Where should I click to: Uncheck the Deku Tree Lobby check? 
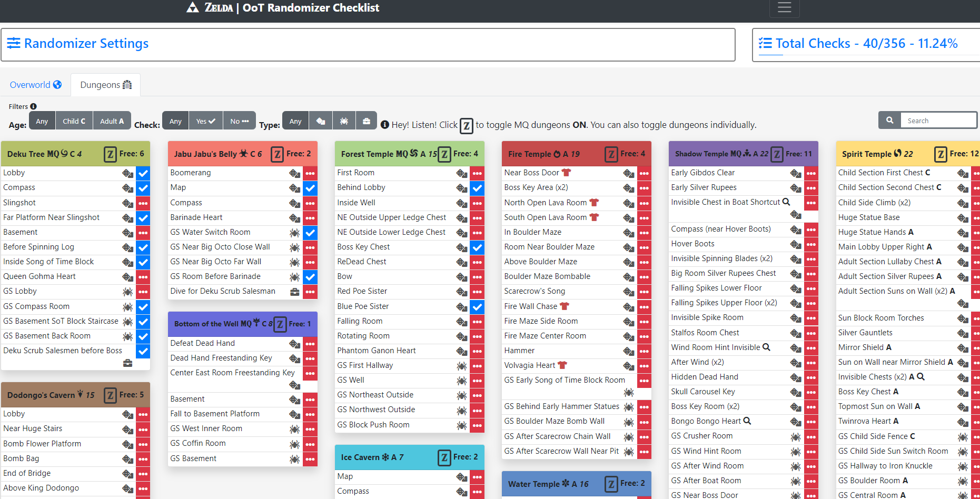[143, 173]
